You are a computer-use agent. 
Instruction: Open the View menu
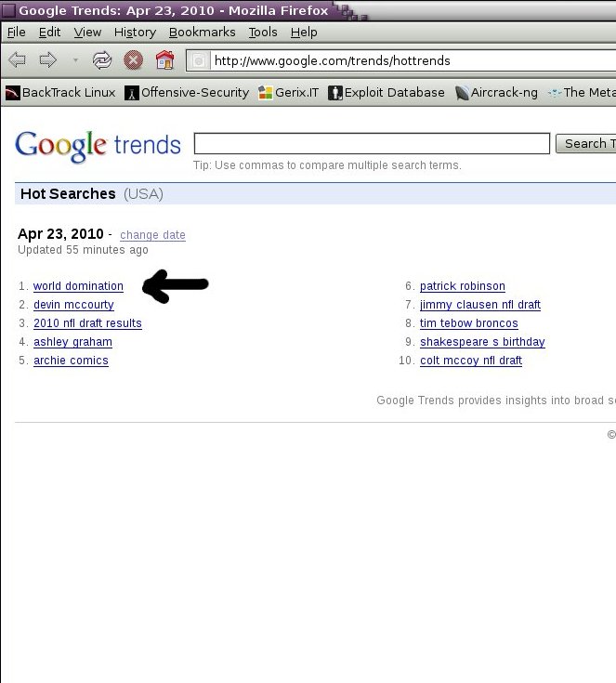pyautogui.click(x=87, y=33)
